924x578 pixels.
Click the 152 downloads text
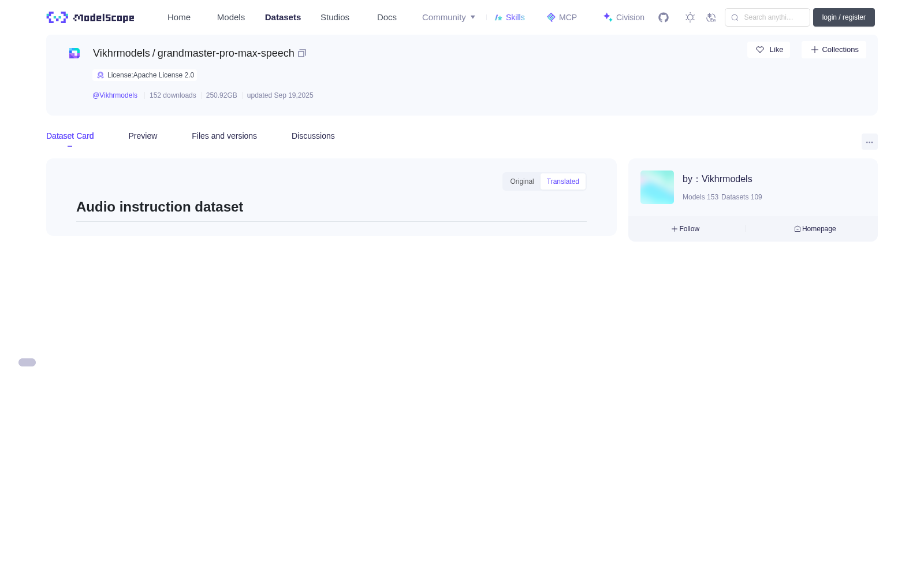(x=173, y=95)
